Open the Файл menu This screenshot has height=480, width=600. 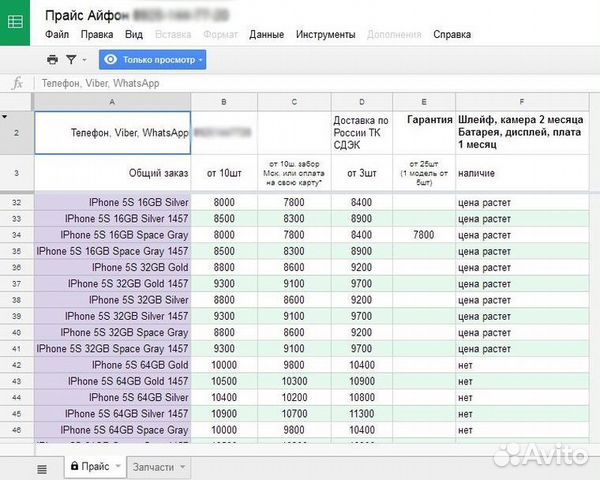(x=57, y=34)
